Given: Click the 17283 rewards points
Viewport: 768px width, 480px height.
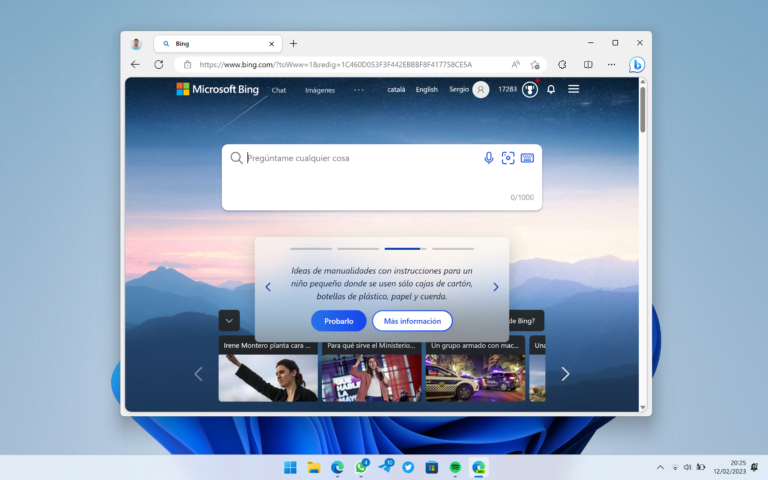Looking at the screenshot, I should [x=507, y=89].
